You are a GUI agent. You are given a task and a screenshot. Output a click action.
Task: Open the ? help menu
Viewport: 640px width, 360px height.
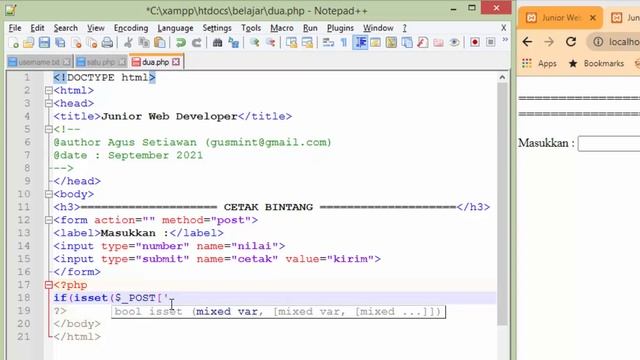point(404,28)
